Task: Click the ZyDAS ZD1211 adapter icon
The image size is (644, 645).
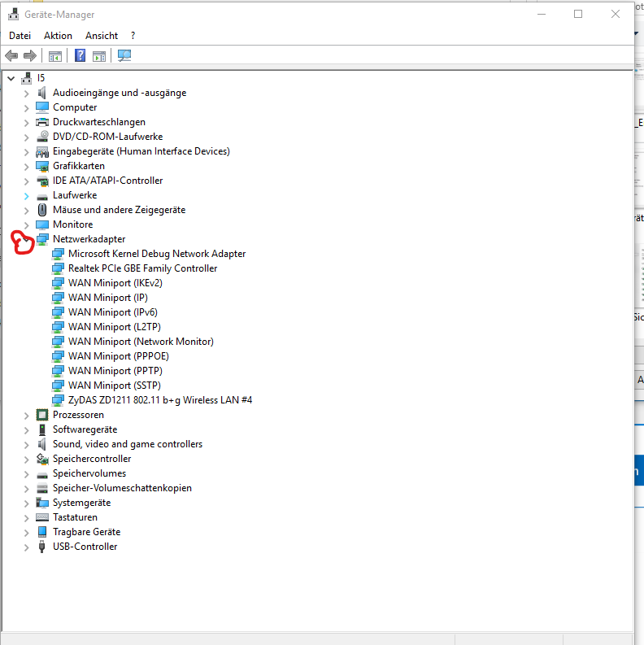Action: tap(58, 400)
